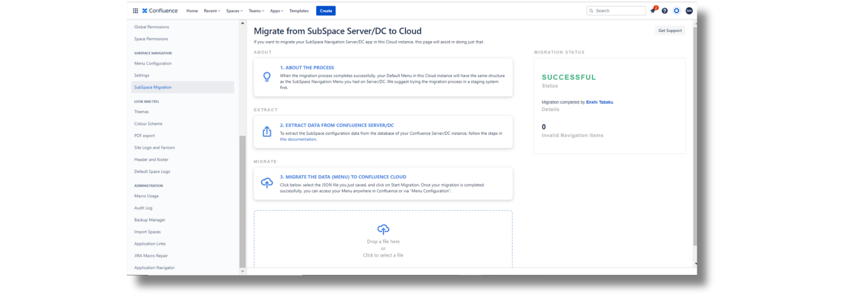This screenshot has height=303, width=868.
Task: Click the page title 'Migrate from SubSpace Server/DC to Cloud'
Action: [337, 31]
